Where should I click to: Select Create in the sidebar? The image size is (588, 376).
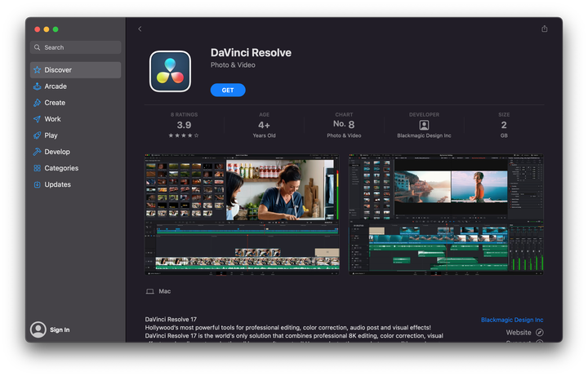click(x=75, y=103)
